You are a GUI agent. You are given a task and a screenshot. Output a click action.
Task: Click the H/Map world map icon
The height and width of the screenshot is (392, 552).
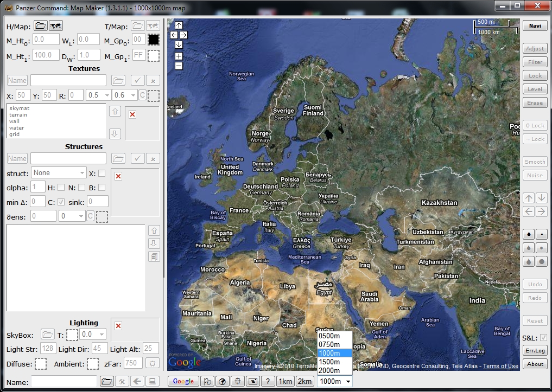(55, 25)
